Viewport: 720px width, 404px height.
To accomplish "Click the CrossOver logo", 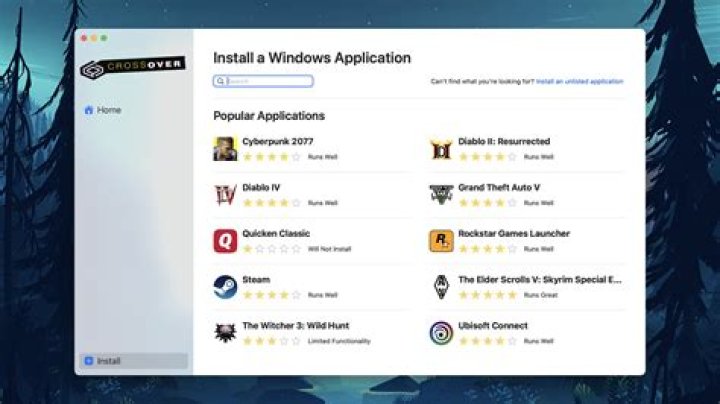I will [133, 68].
